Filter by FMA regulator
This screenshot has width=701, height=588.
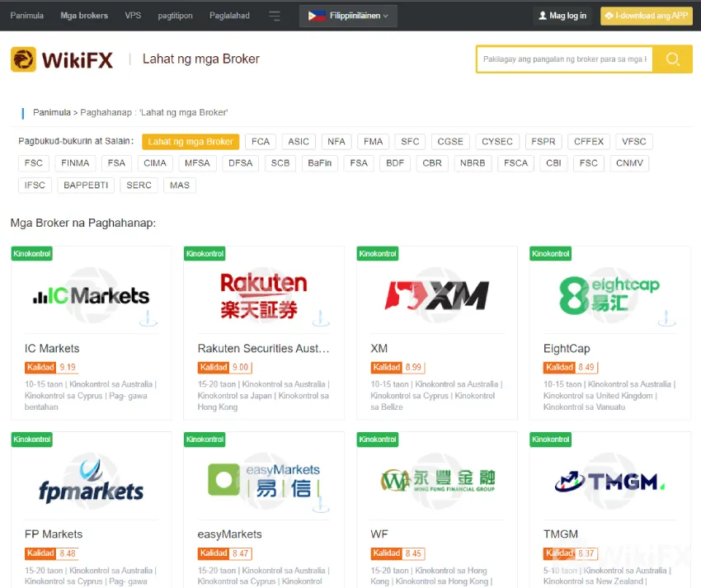click(x=374, y=142)
